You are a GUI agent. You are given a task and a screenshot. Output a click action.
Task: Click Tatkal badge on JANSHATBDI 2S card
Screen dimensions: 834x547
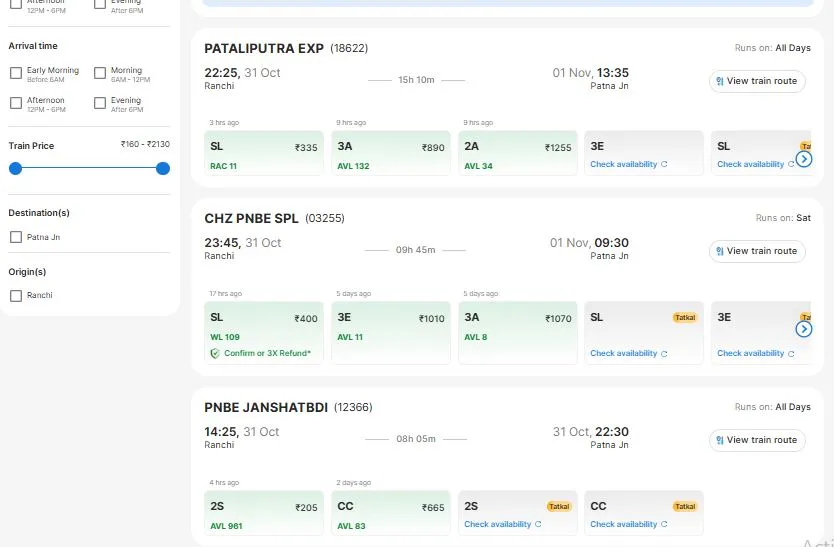(558, 507)
